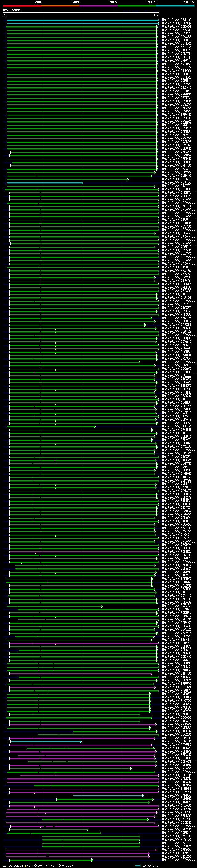Open the UniRef100_C5YZW6 hit
The width and height of the screenshot is (197, 868).
click(x=177, y=30)
